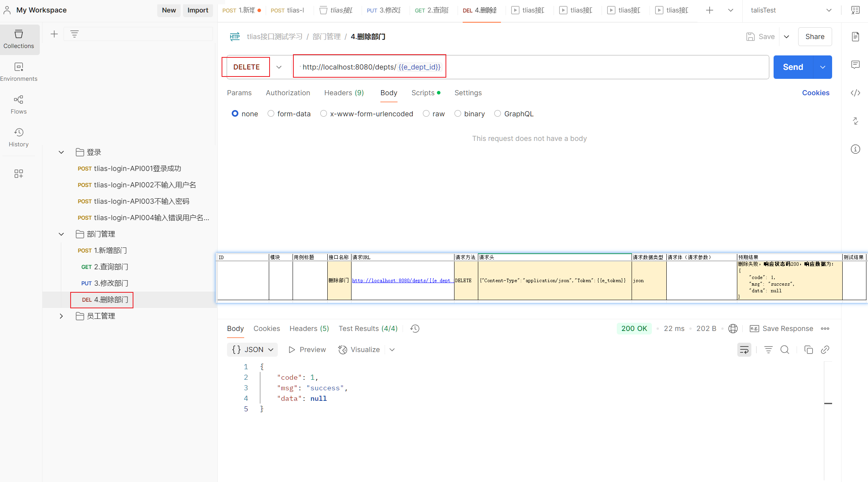Click the search response magnifier icon
The image size is (868, 482).
(x=785, y=350)
